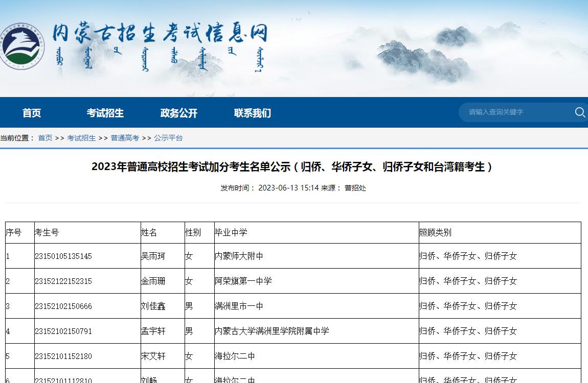588x383 pixels.
Task: Follow the 考试招生 breadcrumb link
Action: click(x=81, y=138)
